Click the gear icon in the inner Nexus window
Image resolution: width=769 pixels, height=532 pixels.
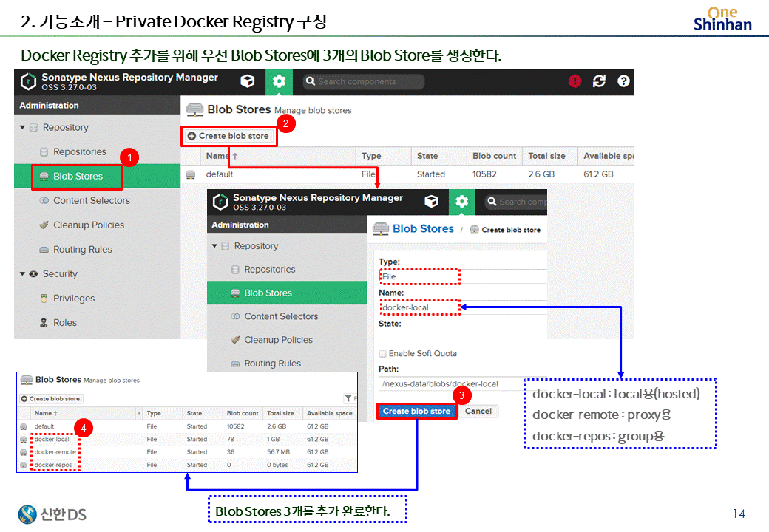pyautogui.click(x=461, y=201)
